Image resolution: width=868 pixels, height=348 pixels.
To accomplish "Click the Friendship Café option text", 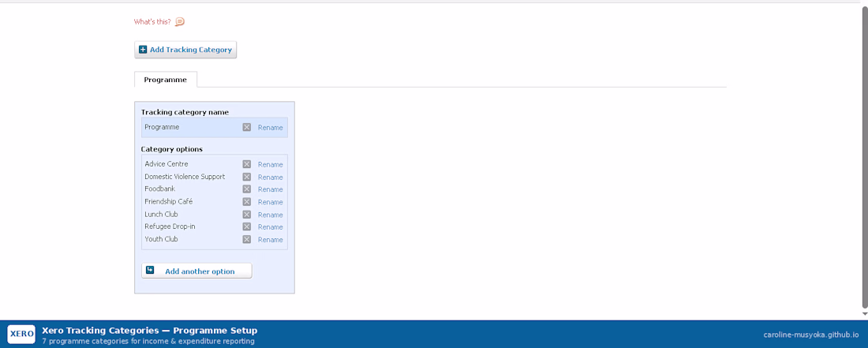I will tap(169, 202).
